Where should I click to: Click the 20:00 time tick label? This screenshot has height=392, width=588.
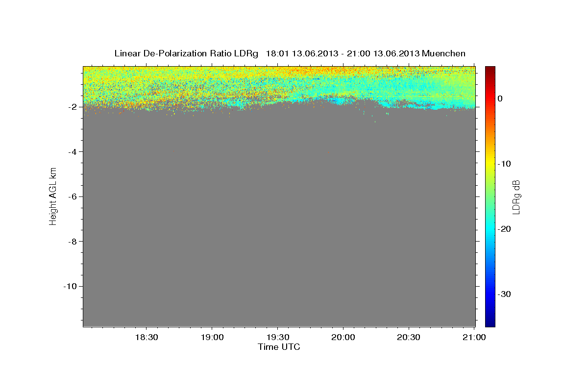(343, 338)
